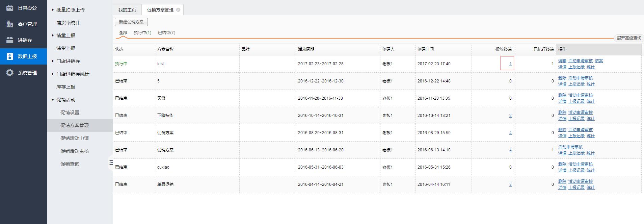
Task: Collapse the 促销活动 menu arrow
Action: point(53,100)
